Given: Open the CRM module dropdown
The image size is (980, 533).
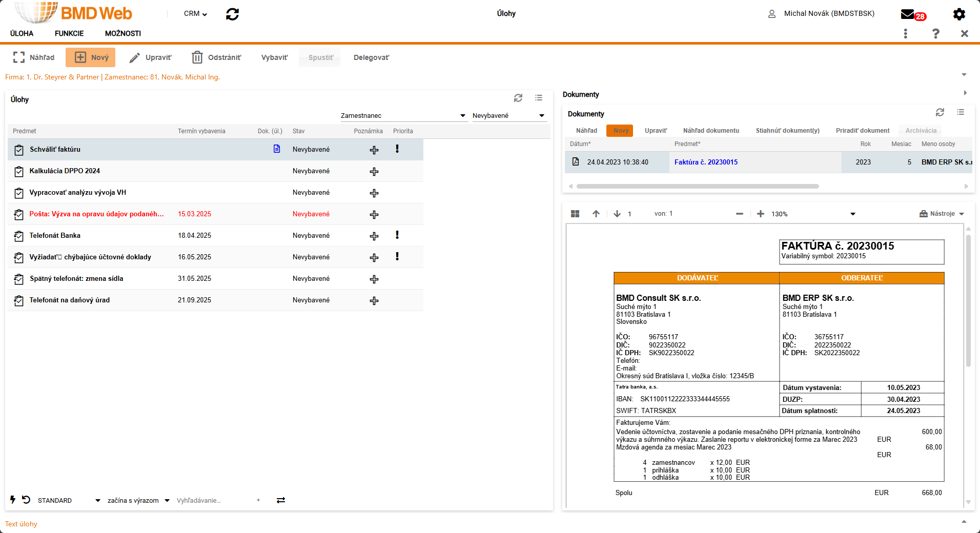Looking at the screenshot, I should [195, 14].
